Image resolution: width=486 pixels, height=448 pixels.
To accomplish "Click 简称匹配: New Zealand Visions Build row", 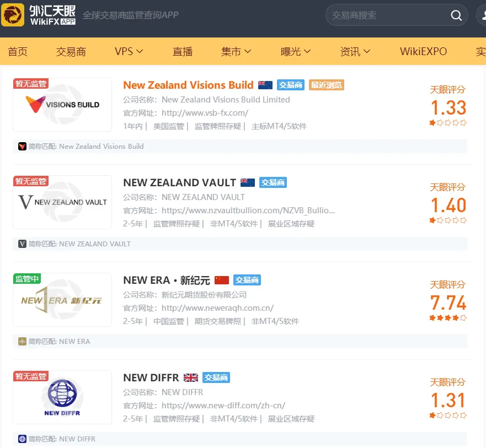I will point(240,147).
